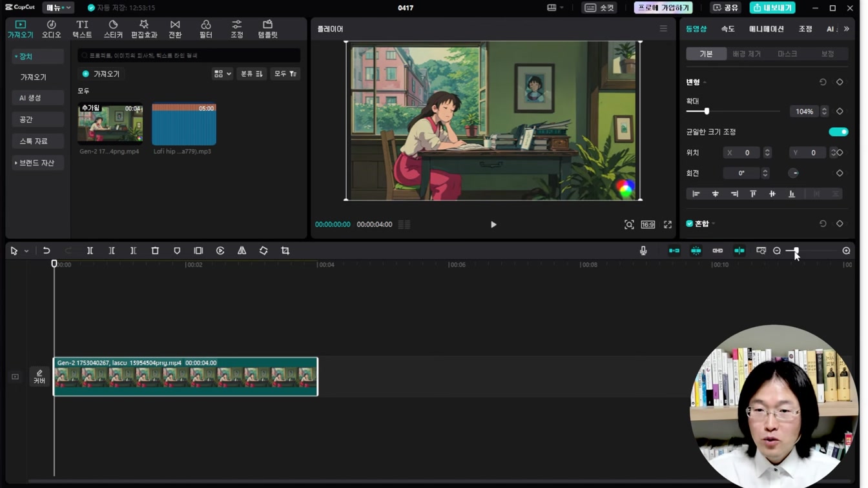
Task: Switch to the 텍스트 tab
Action: click(82, 29)
